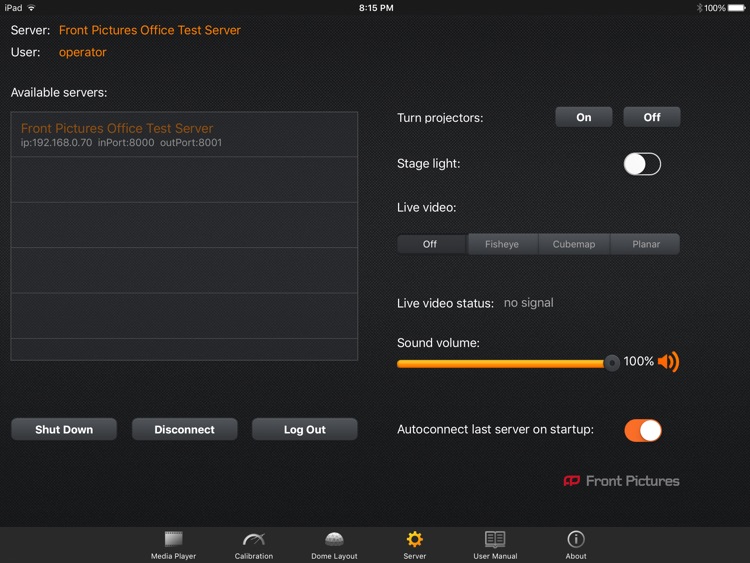Tap the Front Pictures logo
750x563 pixels.
click(x=621, y=481)
